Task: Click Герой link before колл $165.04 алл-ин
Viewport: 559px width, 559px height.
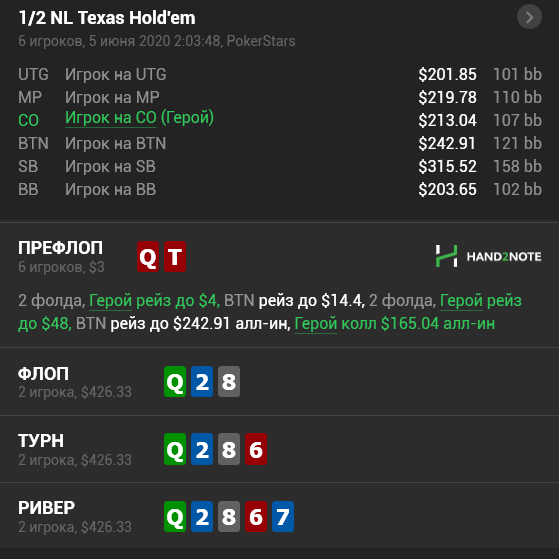Action: [x=316, y=324]
